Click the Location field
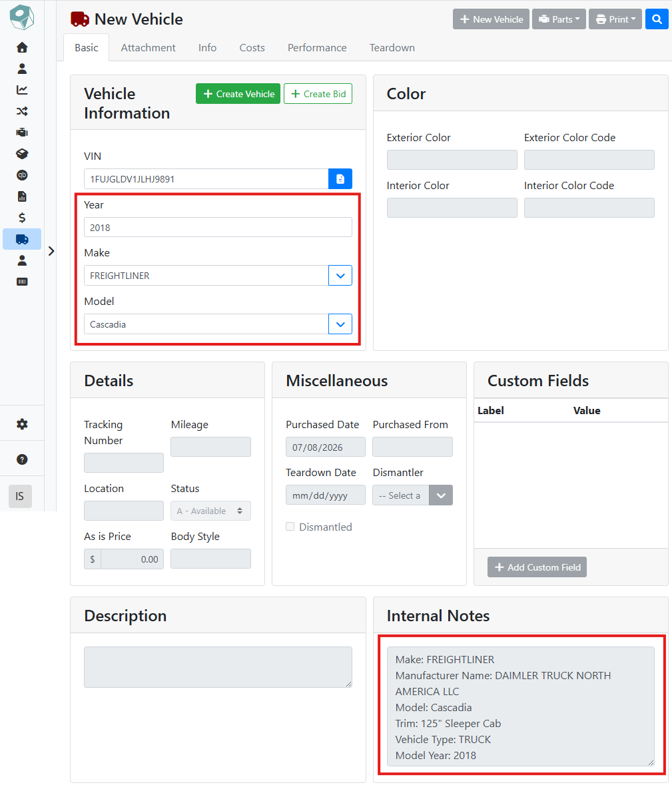This screenshot has width=672, height=807. (x=124, y=511)
